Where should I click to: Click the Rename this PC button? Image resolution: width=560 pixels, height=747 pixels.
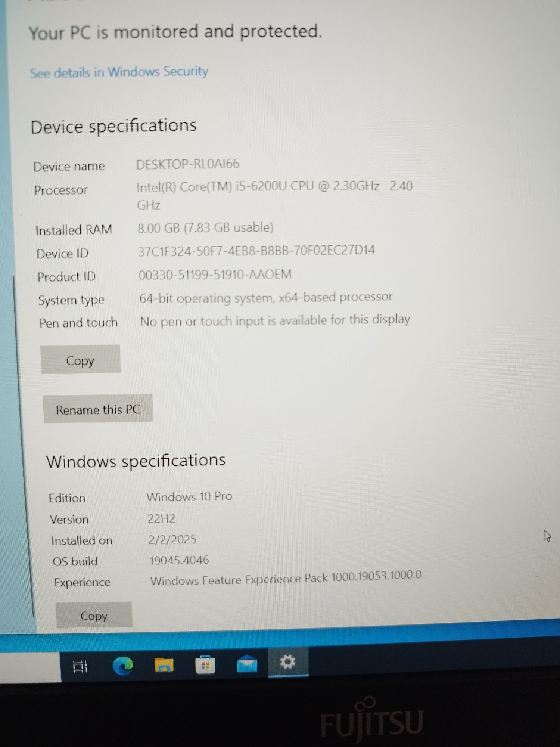98,409
